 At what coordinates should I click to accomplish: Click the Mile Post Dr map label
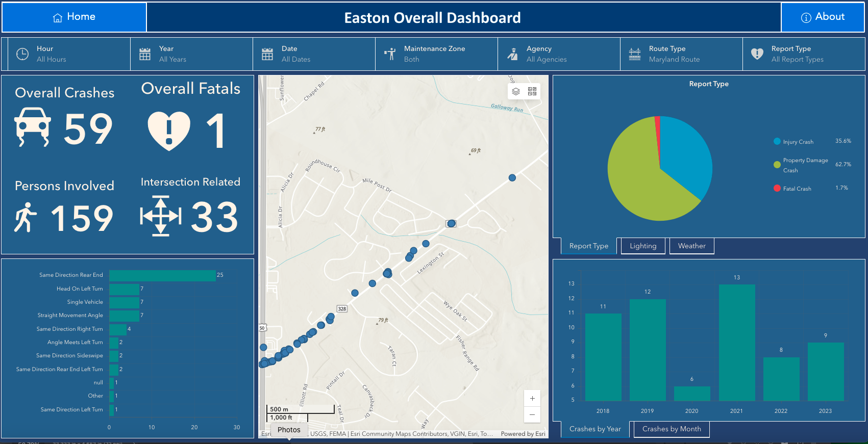[x=377, y=185]
